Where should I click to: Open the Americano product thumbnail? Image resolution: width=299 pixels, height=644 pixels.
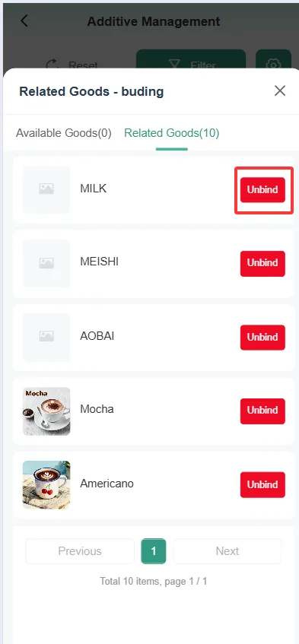(x=46, y=484)
